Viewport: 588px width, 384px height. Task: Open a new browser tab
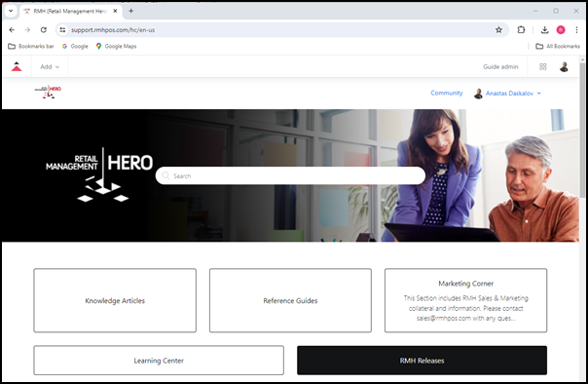coord(130,11)
